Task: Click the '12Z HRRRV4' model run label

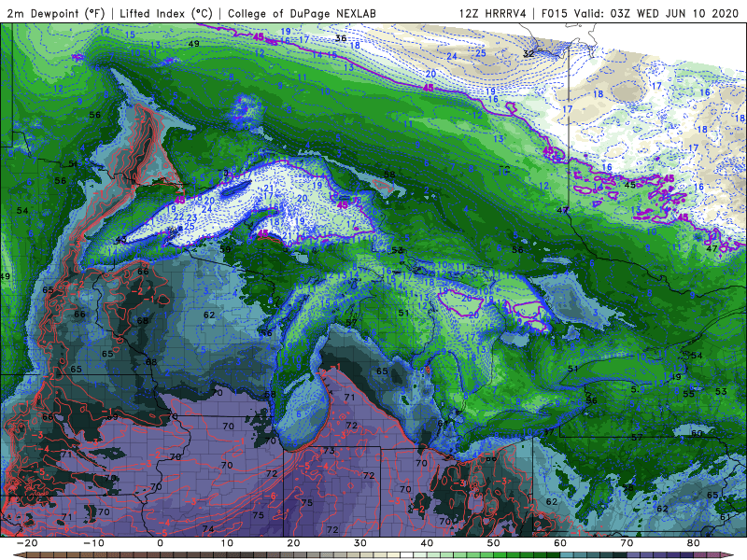Action: click(493, 13)
